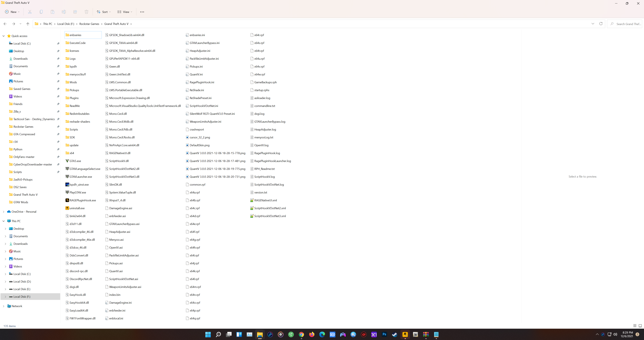This screenshot has width=644, height=340.
Task: Click the Refresh button in address bar
Action: [x=601, y=24]
